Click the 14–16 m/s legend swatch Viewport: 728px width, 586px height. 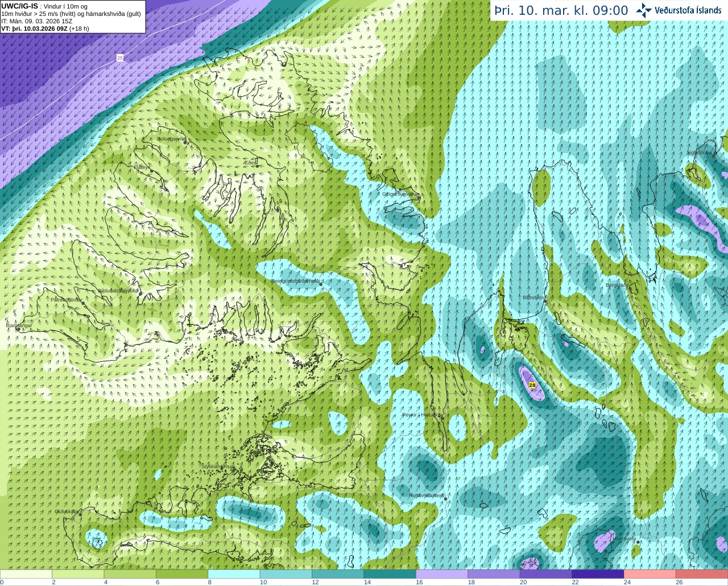[390, 574]
